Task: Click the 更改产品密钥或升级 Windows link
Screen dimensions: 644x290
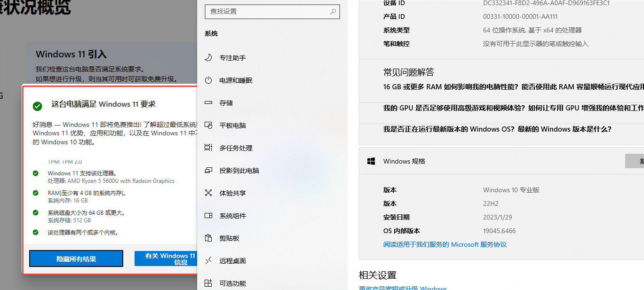Action: pyautogui.click(x=403, y=288)
